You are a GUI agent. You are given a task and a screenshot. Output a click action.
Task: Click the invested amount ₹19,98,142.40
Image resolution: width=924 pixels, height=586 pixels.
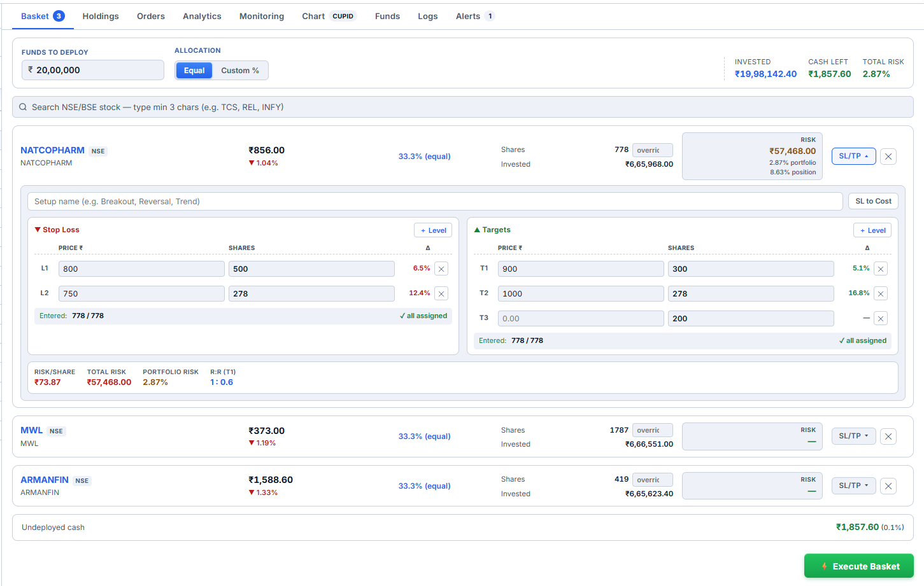[765, 74]
